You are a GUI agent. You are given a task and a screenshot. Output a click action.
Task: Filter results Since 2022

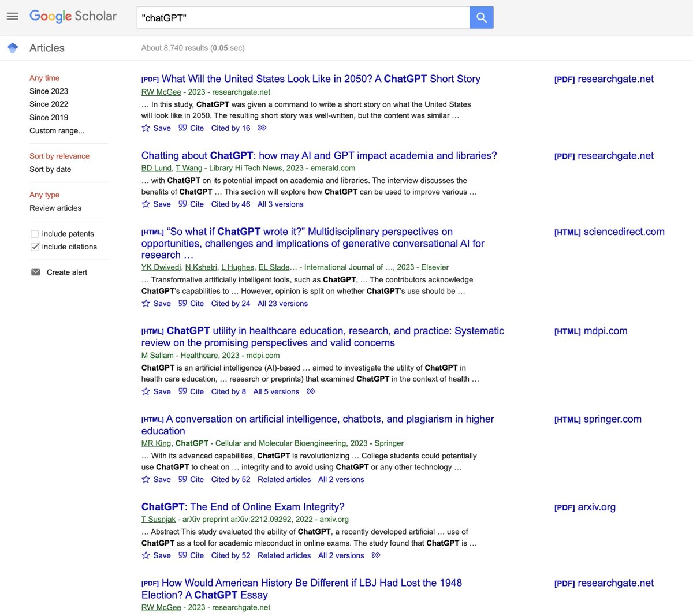coord(49,104)
